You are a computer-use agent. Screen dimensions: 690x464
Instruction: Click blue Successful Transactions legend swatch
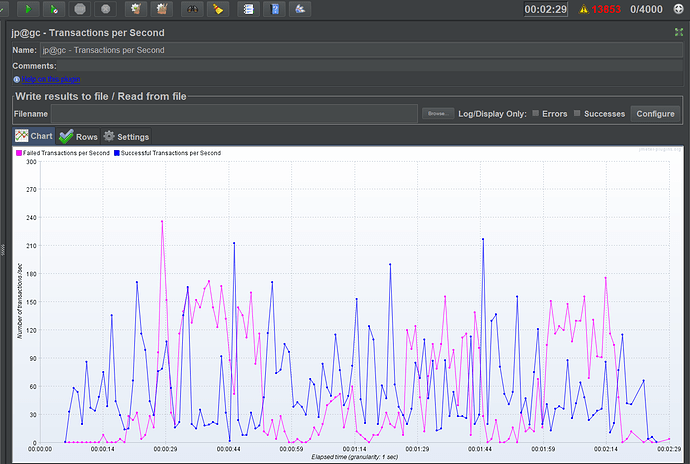117,153
